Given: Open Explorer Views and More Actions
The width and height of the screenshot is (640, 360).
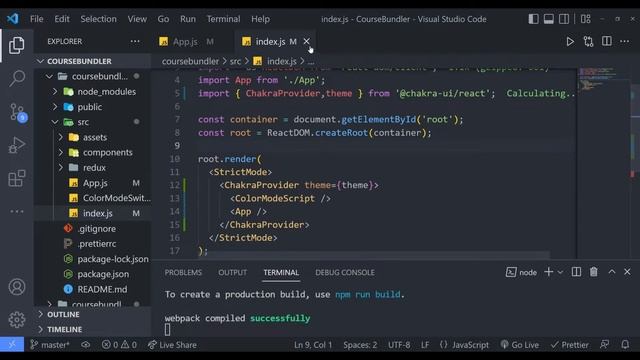Looking at the screenshot, I should click(x=135, y=41).
